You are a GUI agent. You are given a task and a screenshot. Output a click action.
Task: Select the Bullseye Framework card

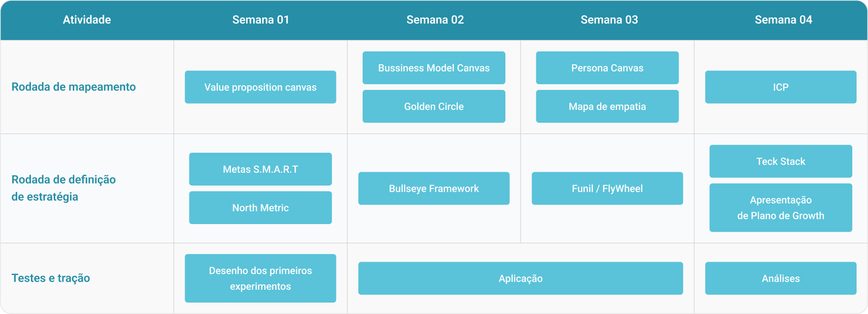coord(434,188)
